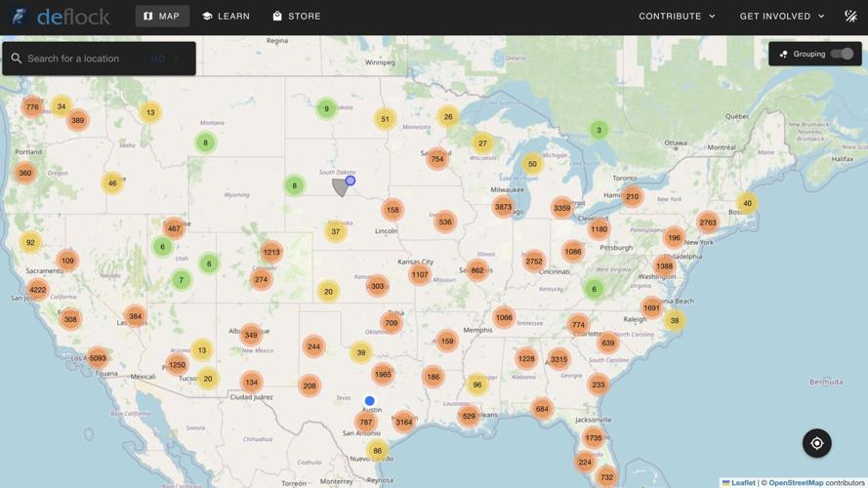
Task: Open the 787 cluster near San Antonio
Action: (366, 423)
